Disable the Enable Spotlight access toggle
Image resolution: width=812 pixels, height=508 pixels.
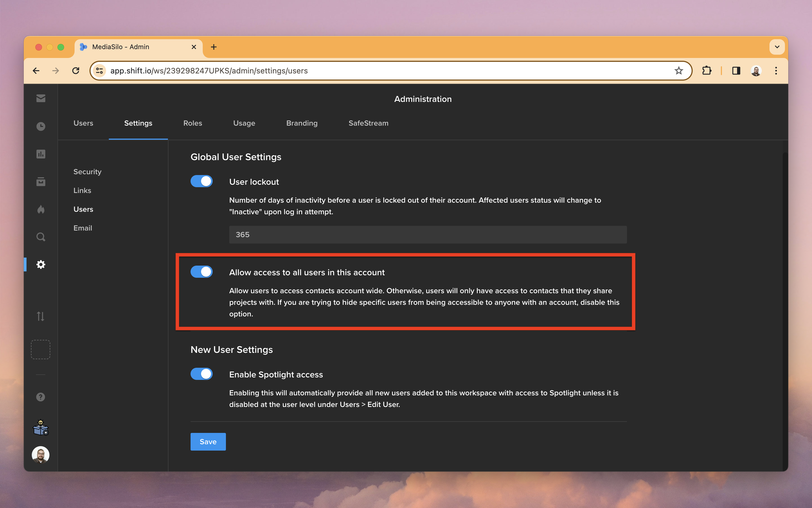(x=201, y=374)
